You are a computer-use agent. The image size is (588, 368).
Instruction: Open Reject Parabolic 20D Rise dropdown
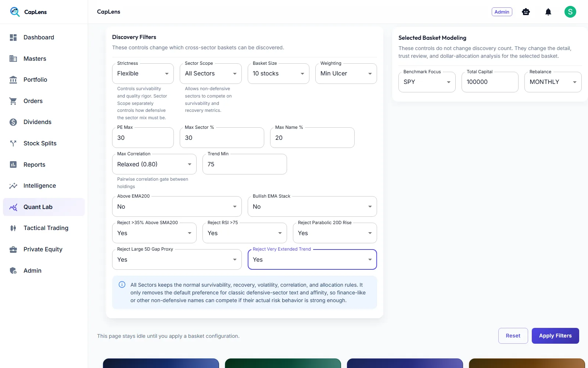335,233
